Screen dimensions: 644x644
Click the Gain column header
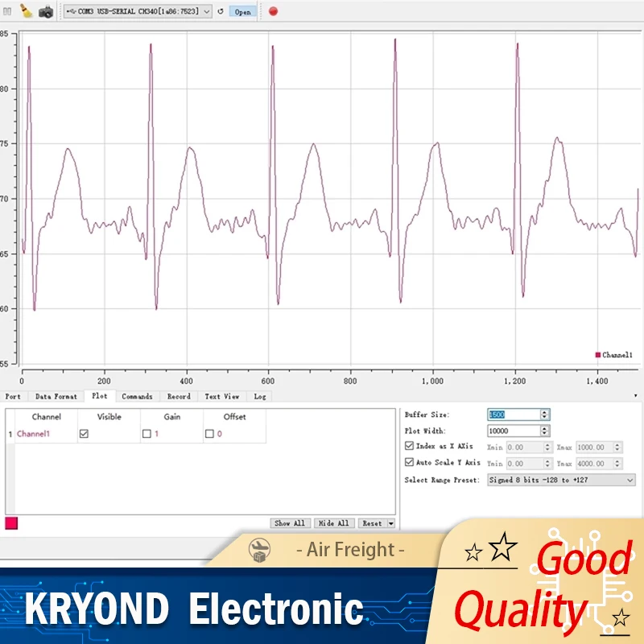click(x=171, y=417)
